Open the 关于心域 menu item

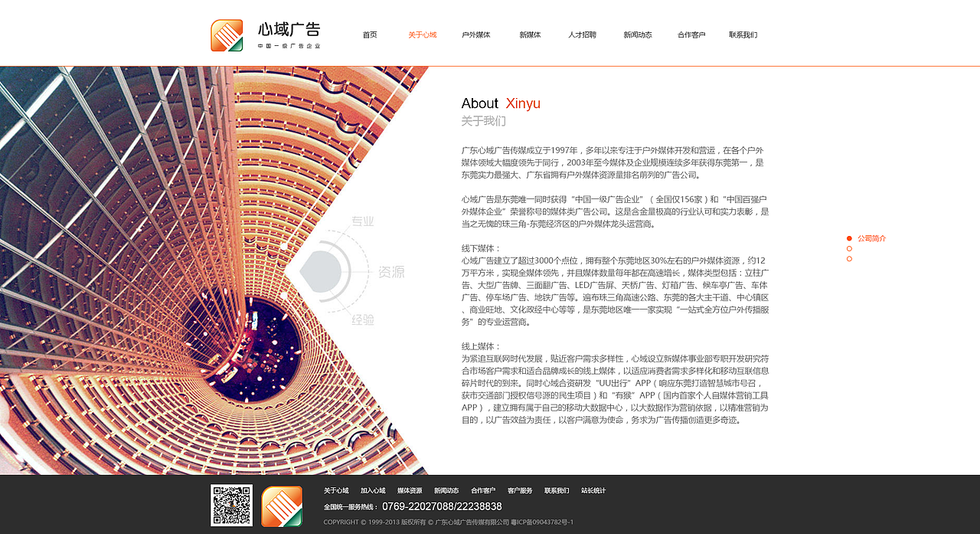423,34
